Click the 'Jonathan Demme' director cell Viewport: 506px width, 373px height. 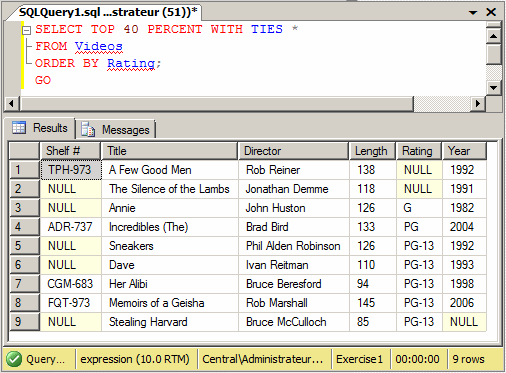click(x=294, y=189)
